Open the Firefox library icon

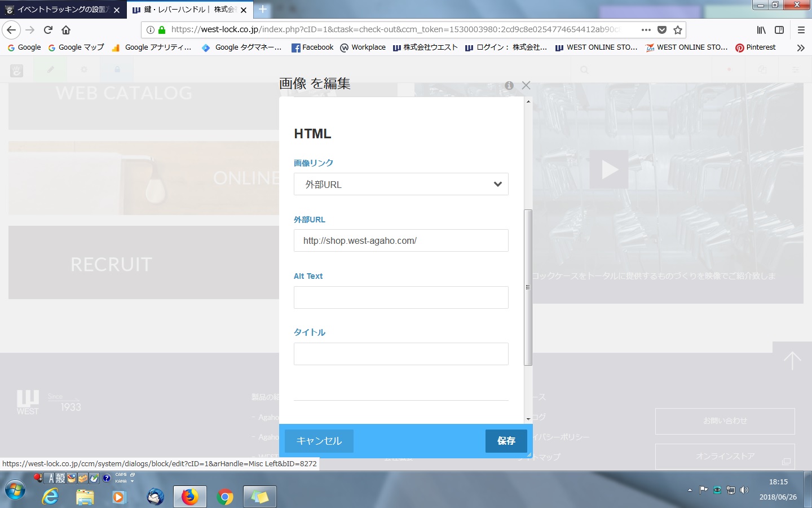761,30
